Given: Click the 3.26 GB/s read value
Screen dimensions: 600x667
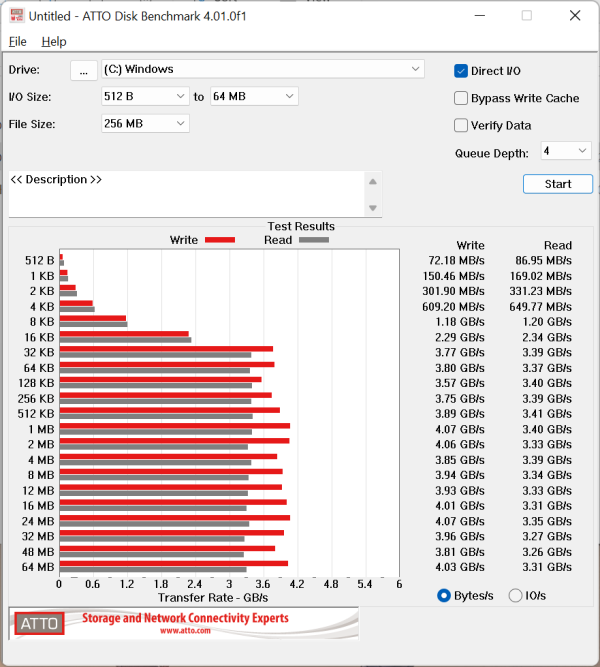Looking at the screenshot, I should tap(547, 552).
